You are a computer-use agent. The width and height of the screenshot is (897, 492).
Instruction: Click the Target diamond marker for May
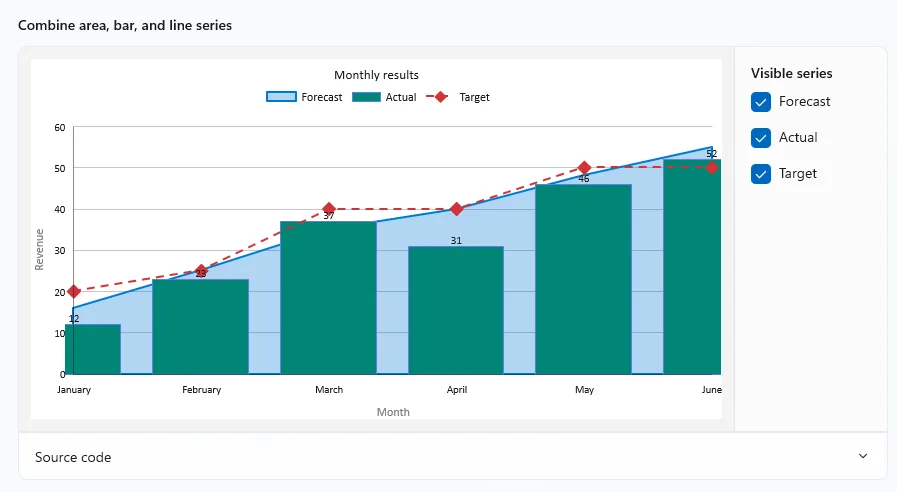pos(584,168)
